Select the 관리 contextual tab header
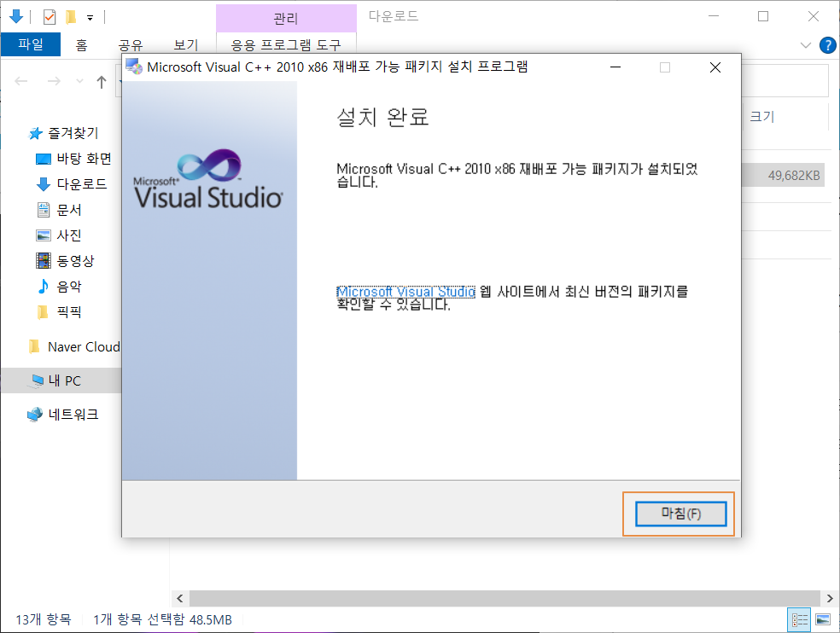This screenshot has width=840, height=633. [x=286, y=19]
